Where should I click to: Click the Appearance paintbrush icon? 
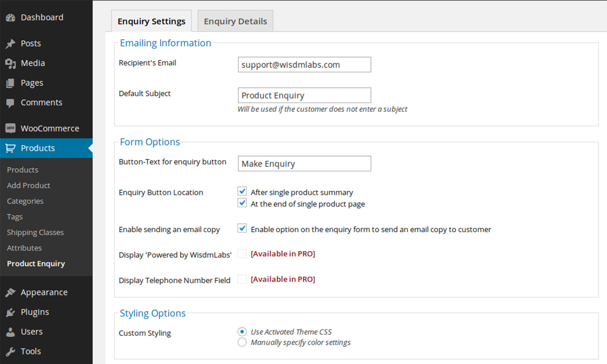[10, 292]
